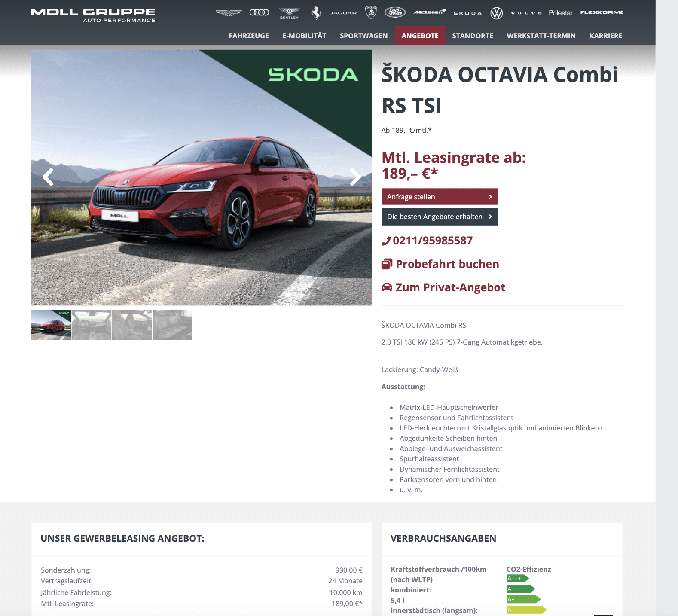Image resolution: width=678 pixels, height=616 pixels.
Task: Open the Zum Privat-Angebot link
Action: (443, 287)
